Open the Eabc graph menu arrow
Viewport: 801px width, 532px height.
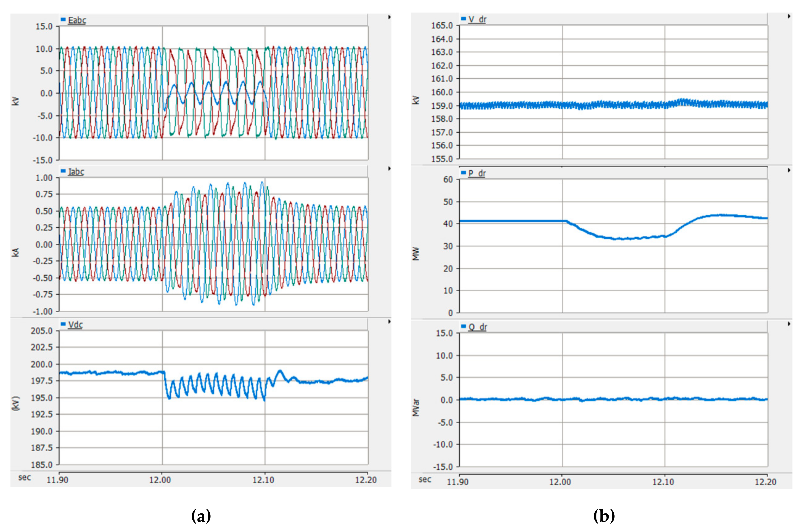click(389, 17)
